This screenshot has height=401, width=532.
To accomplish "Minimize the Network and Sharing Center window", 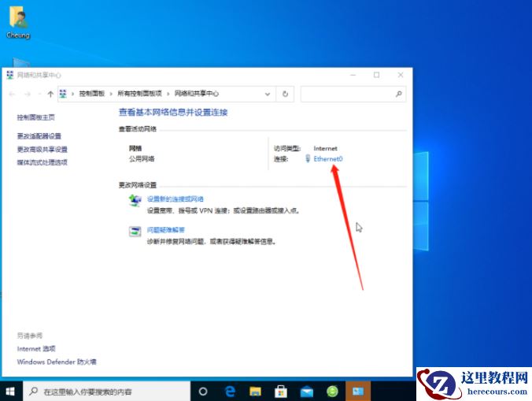I will tap(353, 75).
